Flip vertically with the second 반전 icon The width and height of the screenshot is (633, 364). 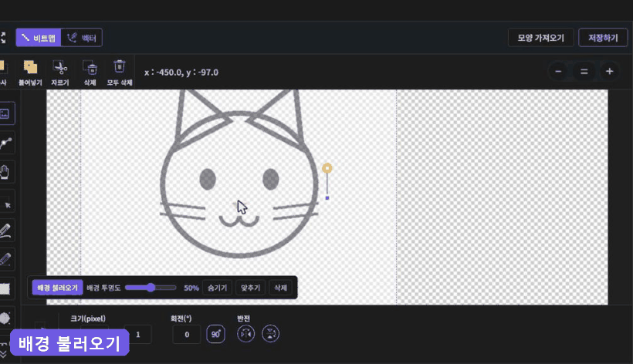(270, 334)
